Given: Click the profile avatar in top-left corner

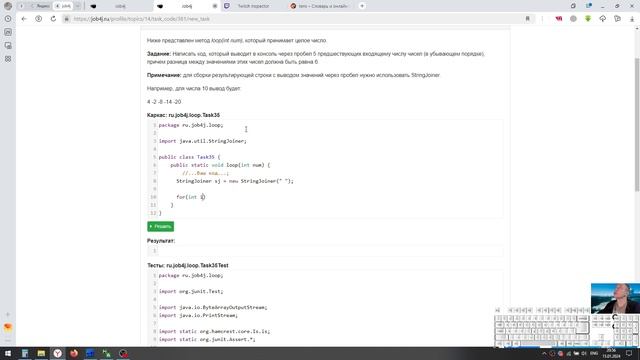Looking at the screenshot, I should [x=8, y=6].
